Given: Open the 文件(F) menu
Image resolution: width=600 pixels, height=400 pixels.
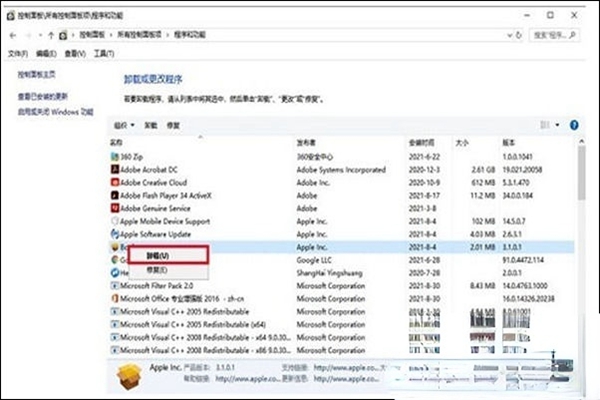Looking at the screenshot, I should point(18,54).
